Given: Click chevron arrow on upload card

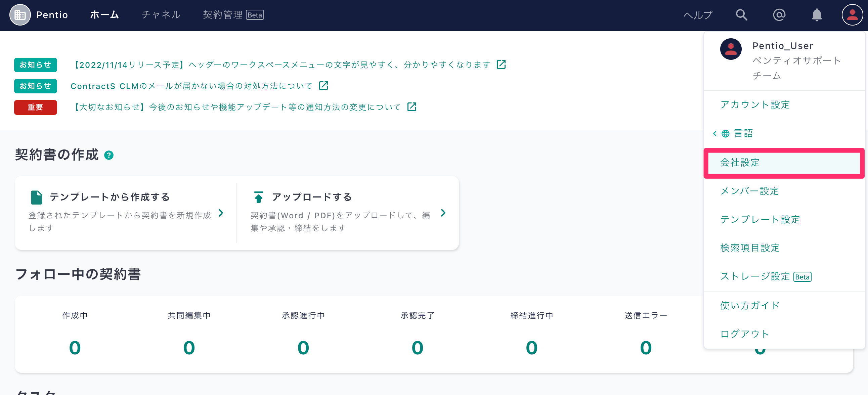Looking at the screenshot, I should click(x=443, y=213).
